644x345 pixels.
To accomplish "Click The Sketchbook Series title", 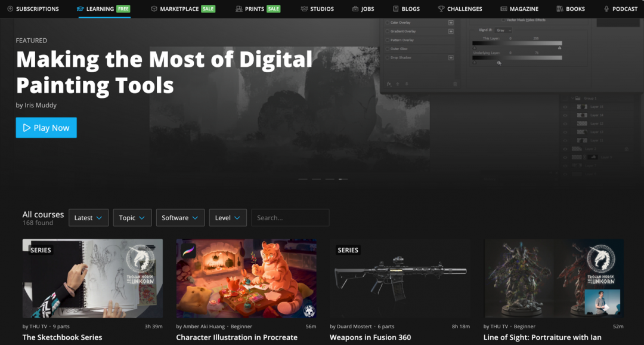I will [x=63, y=338].
